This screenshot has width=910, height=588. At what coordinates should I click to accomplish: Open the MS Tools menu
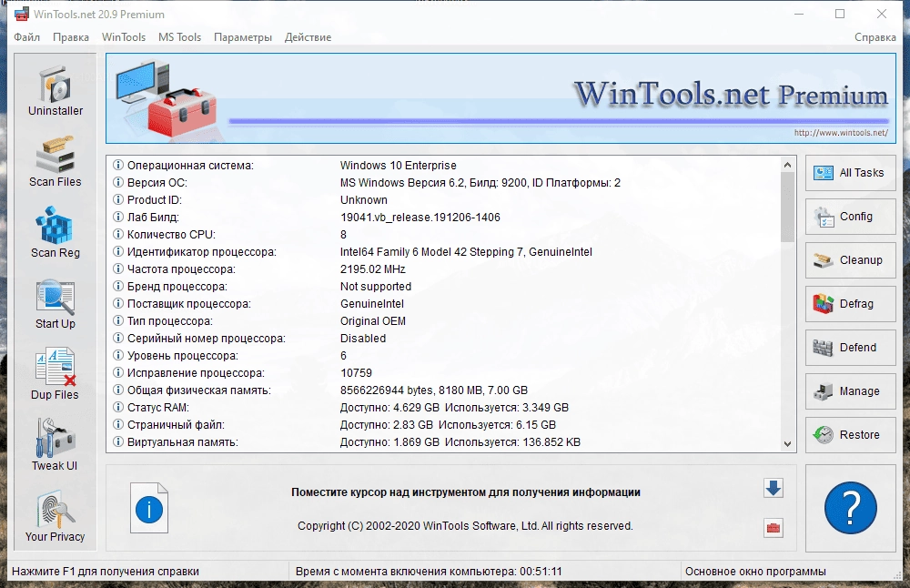click(180, 37)
